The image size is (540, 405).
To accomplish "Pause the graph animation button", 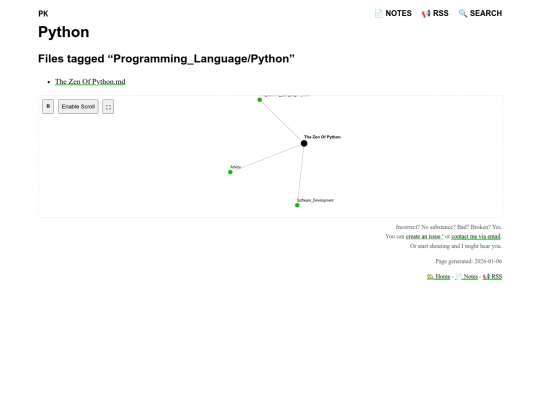I will pyautogui.click(x=48, y=106).
